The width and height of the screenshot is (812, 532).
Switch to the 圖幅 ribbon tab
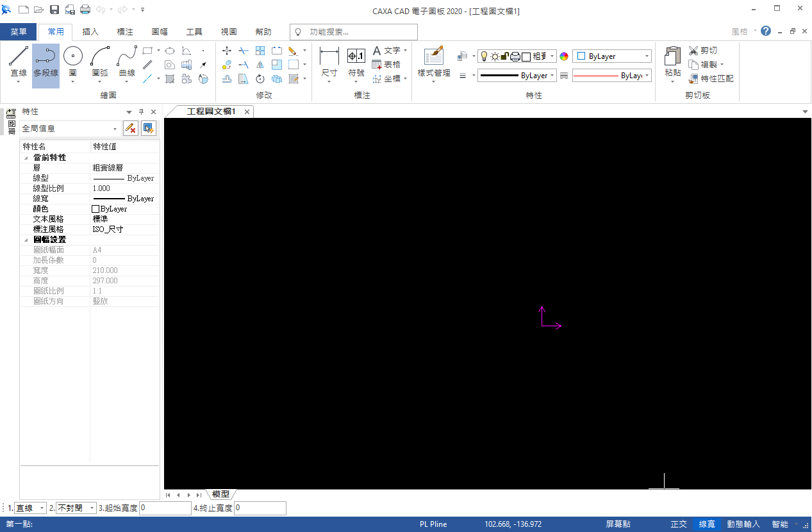coord(160,31)
